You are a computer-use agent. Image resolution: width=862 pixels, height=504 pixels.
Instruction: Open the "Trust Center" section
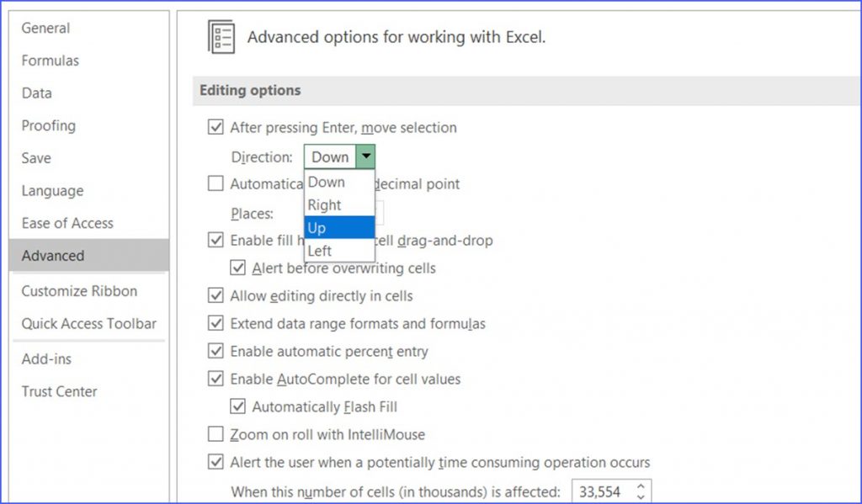pos(59,391)
